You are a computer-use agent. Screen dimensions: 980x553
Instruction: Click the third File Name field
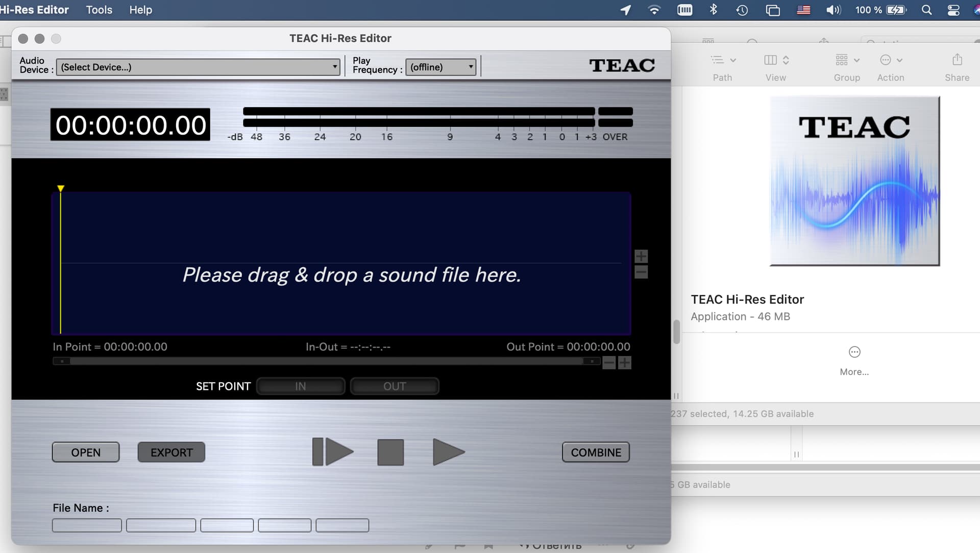coord(227,525)
